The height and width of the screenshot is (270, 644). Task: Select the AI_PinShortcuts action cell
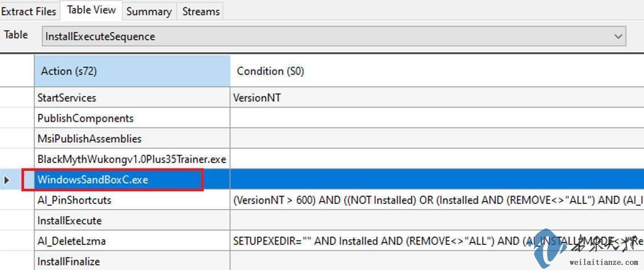click(132, 201)
